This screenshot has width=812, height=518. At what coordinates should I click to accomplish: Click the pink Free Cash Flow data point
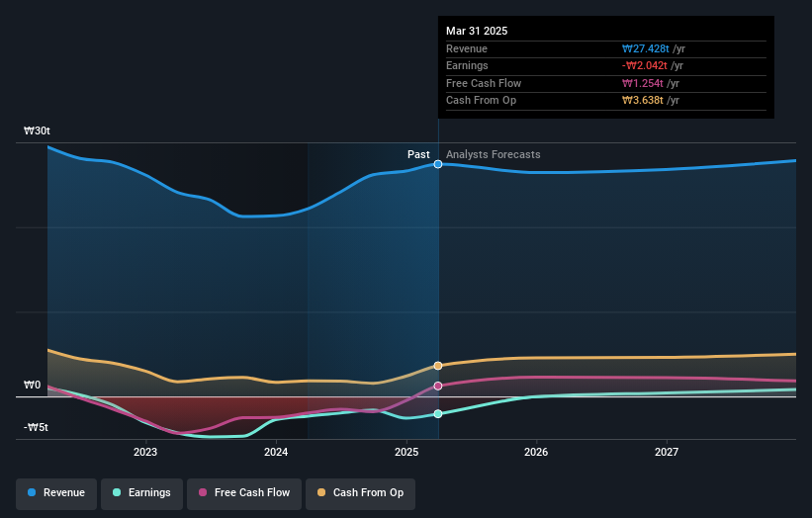438,387
